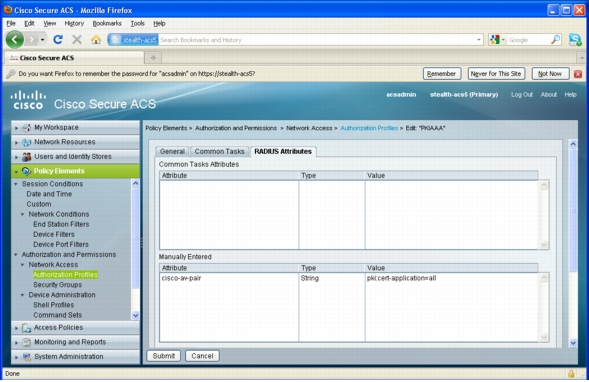Viewport: 589px width, 382px height.
Task: Dismiss the password prompt red close icon
Action: [578, 74]
